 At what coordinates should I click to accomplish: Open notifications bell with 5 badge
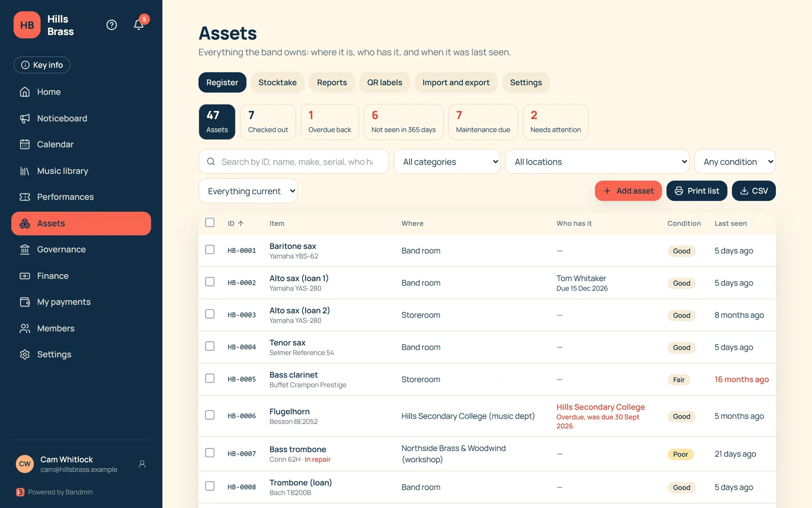(x=139, y=24)
